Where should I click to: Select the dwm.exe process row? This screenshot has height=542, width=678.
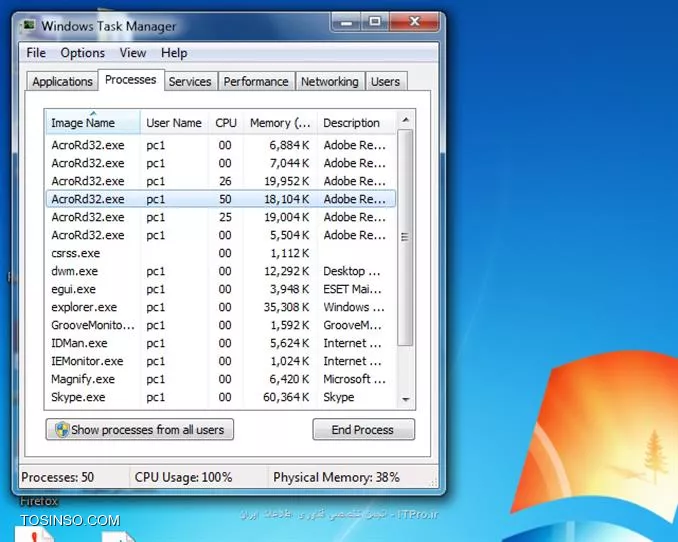point(221,271)
